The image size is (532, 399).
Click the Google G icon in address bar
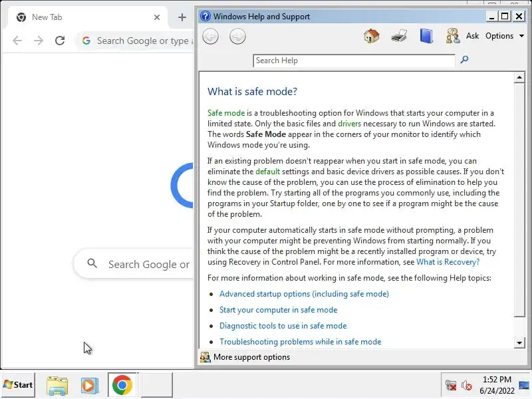86,41
